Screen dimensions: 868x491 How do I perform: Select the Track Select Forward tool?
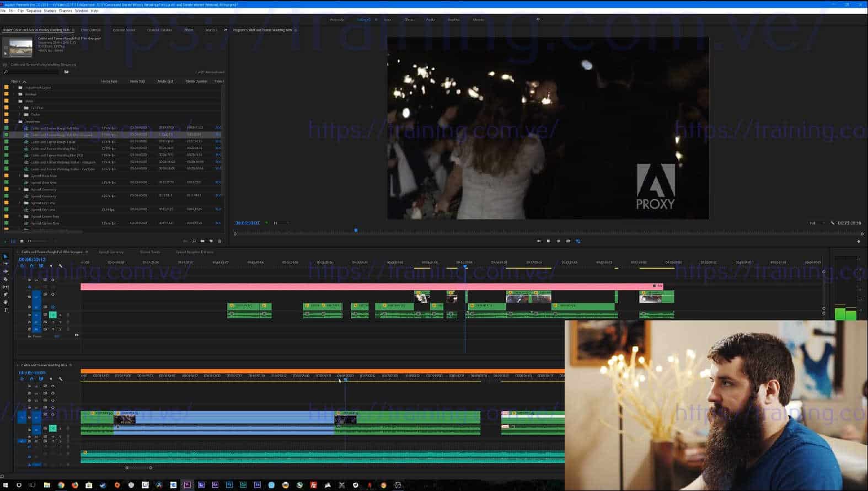coord(6,264)
